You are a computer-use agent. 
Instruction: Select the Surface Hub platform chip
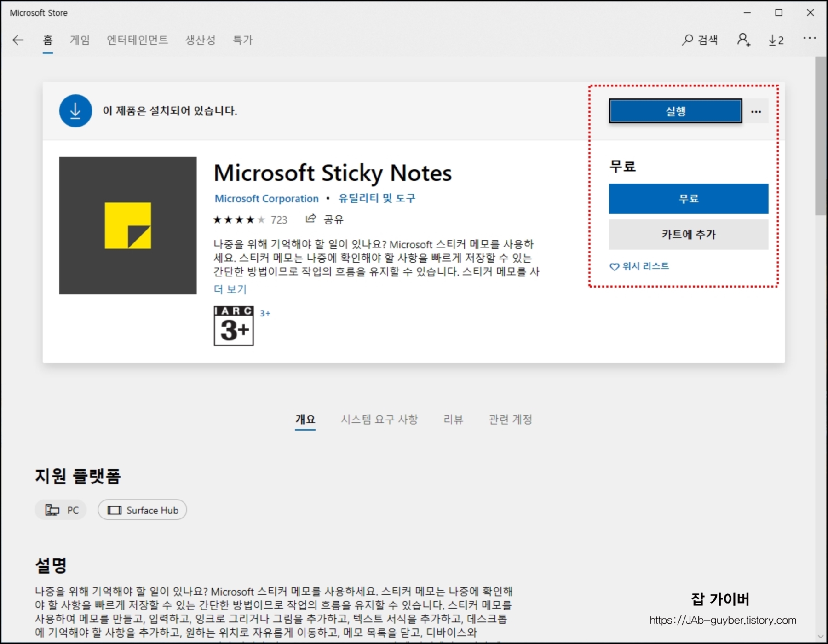142,510
